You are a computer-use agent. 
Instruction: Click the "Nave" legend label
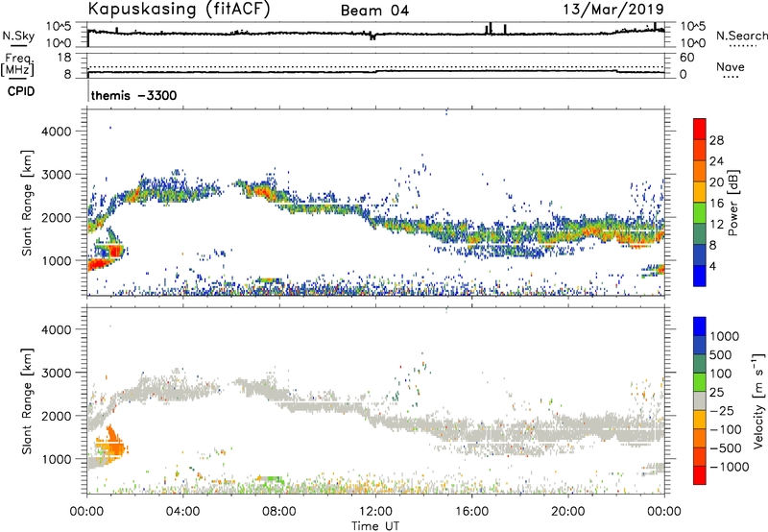[731, 66]
